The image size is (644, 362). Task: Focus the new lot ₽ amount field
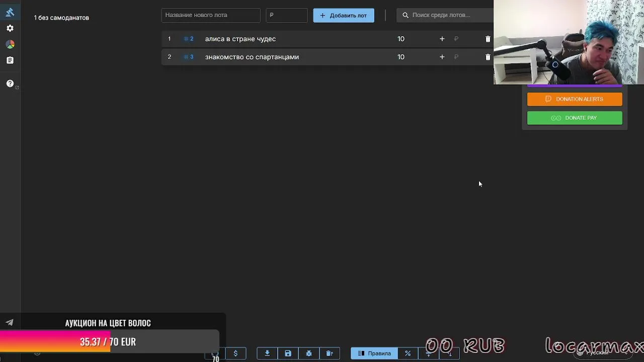pos(287,15)
